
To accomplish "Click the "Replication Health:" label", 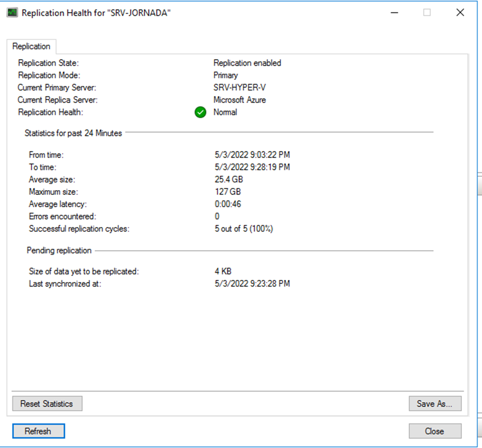I will tap(51, 112).
